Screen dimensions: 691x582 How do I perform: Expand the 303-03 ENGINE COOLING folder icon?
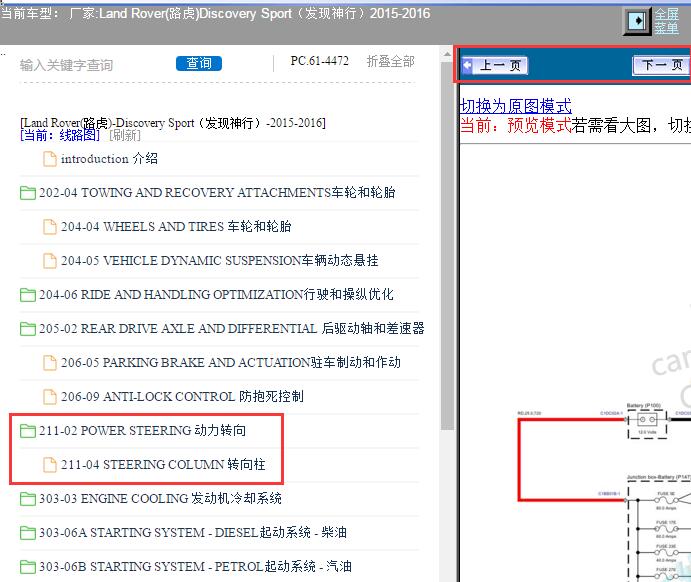(x=28, y=498)
